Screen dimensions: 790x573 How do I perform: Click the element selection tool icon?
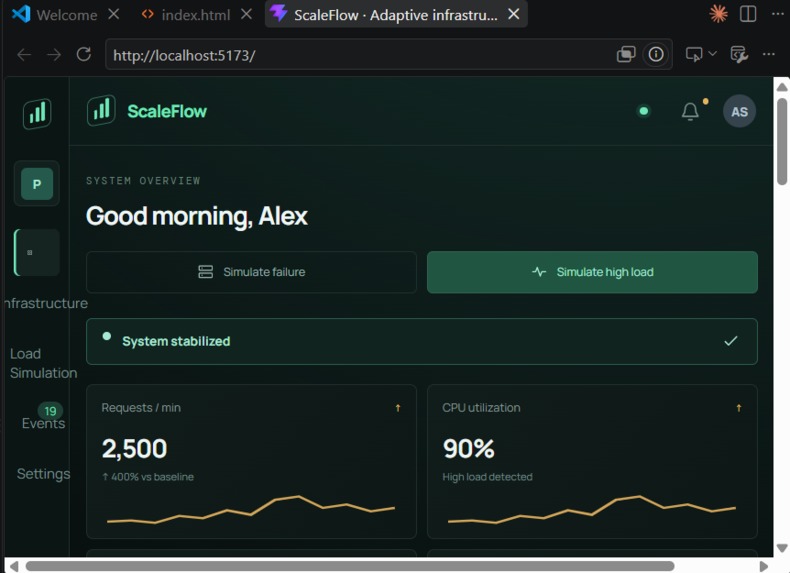[694, 54]
